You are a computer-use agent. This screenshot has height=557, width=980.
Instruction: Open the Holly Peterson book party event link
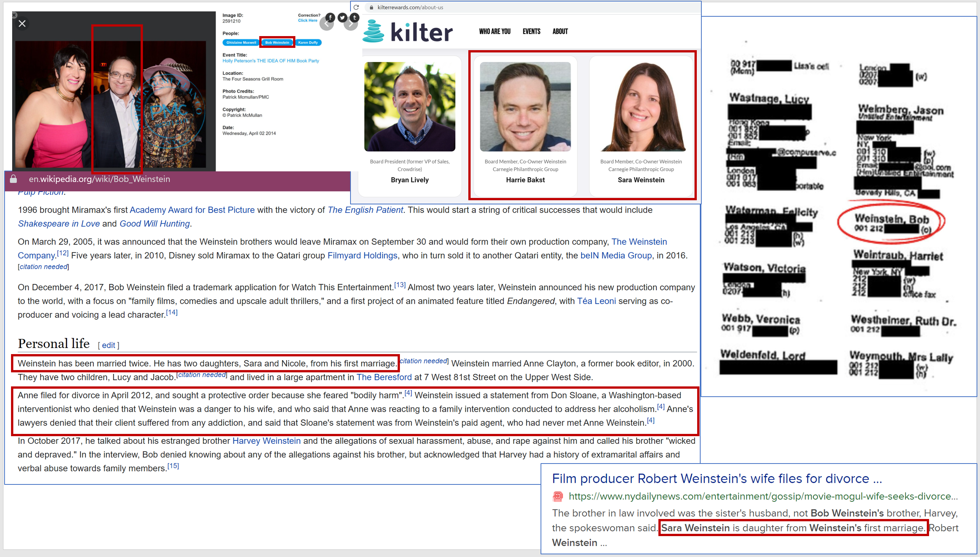pos(271,61)
